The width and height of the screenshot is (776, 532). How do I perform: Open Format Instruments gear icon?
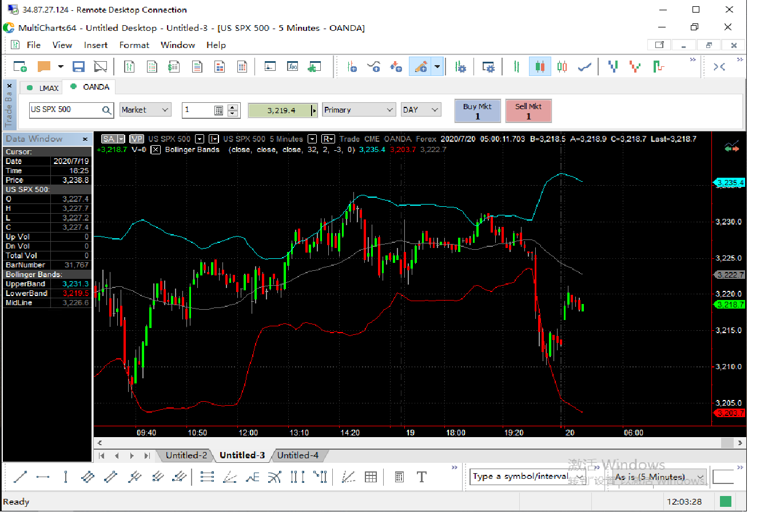coord(460,67)
